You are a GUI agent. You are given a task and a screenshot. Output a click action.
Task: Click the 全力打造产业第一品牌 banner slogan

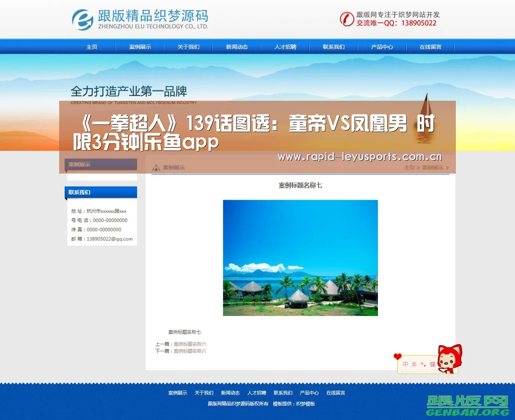click(129, 91)
